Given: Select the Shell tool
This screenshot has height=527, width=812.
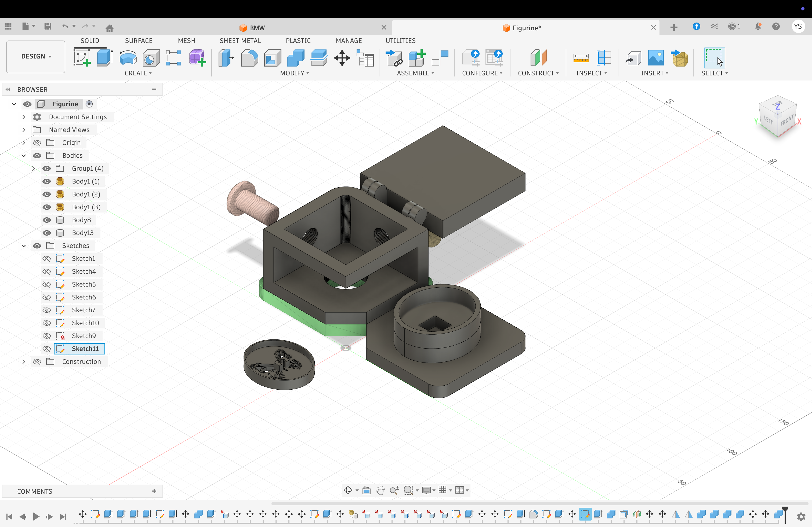Looking at the screenshot, I should [273, 58].
